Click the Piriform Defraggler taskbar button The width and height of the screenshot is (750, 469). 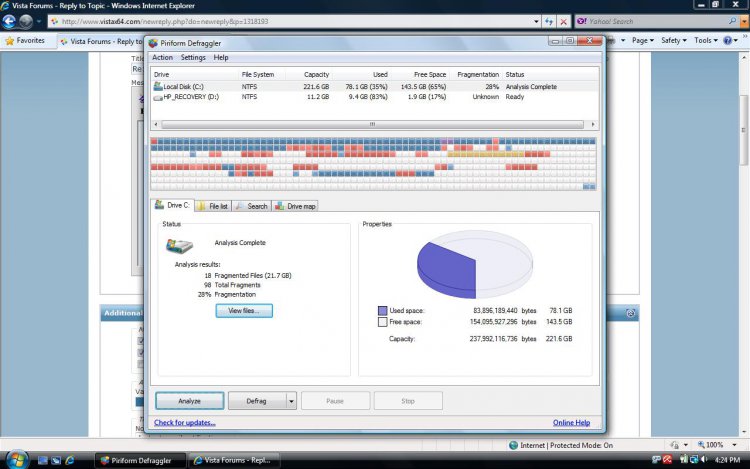139,460
